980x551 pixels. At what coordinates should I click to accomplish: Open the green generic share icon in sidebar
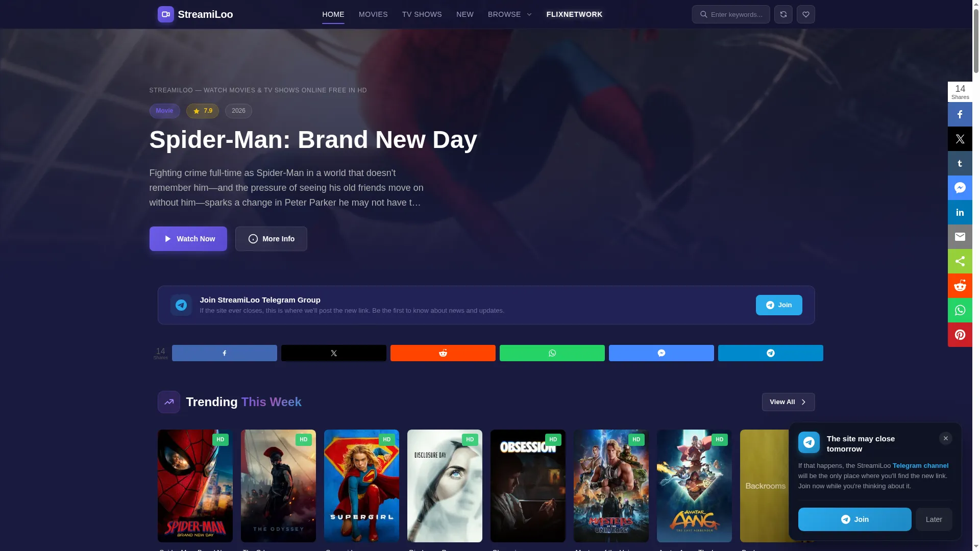[x=960, y=261]
